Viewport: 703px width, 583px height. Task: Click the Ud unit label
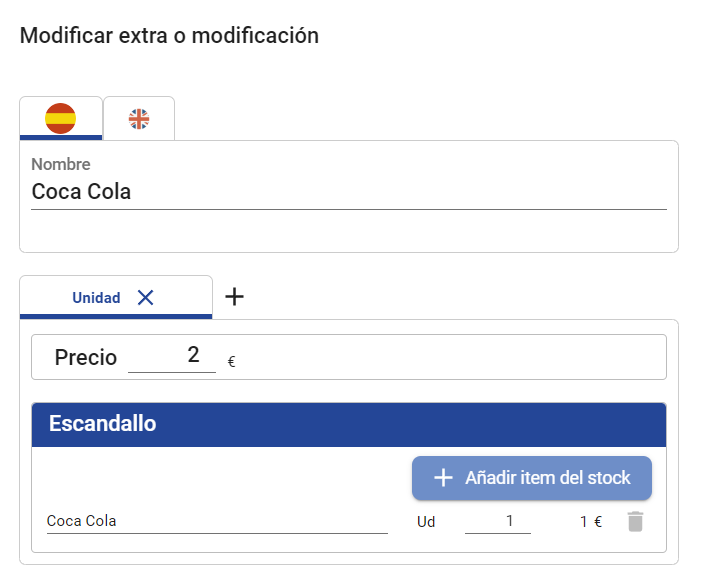point(426,522)
